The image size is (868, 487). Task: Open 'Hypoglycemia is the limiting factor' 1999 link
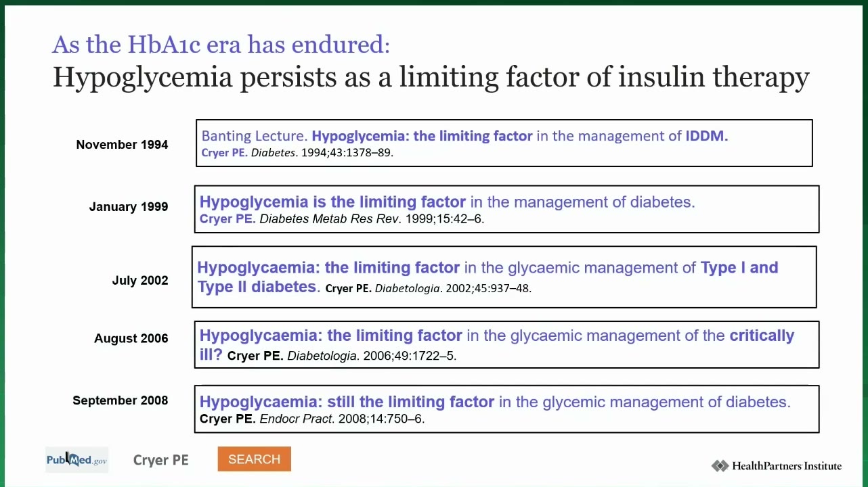(x=447, y=202)
